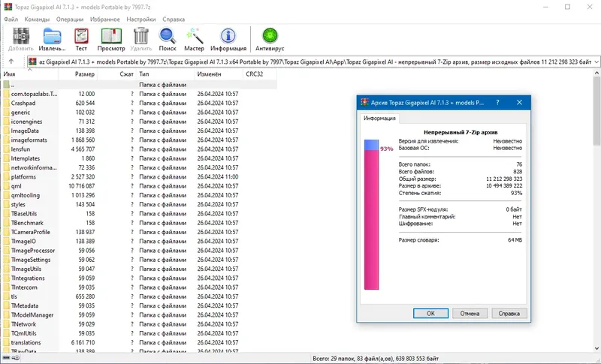This screenshot has width=601, height=364.
Task: Select the TBenchmark folder row
Action: coord(138,223)
